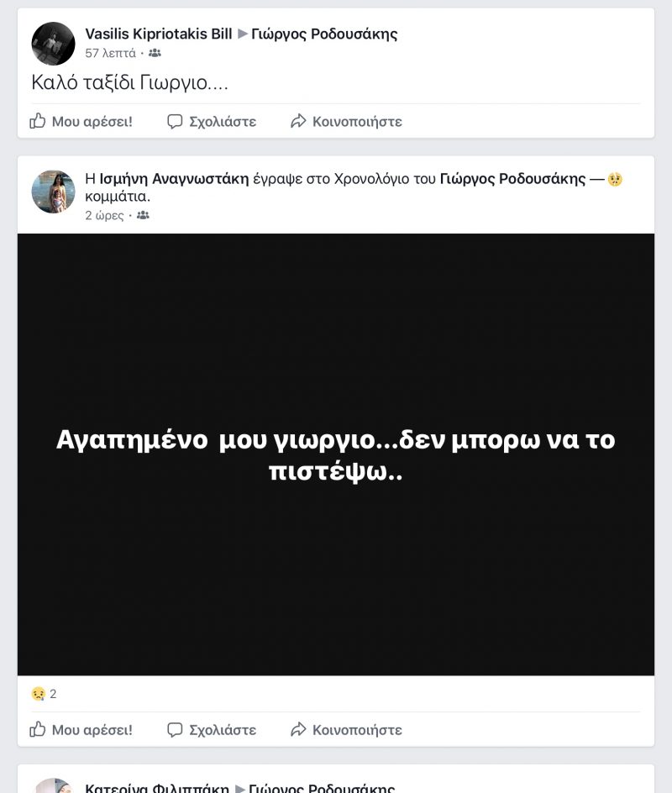This screenshot has height=793, width=672.
Task: Open the '57 λεπτά' timestamp
Action: [110, 53]
